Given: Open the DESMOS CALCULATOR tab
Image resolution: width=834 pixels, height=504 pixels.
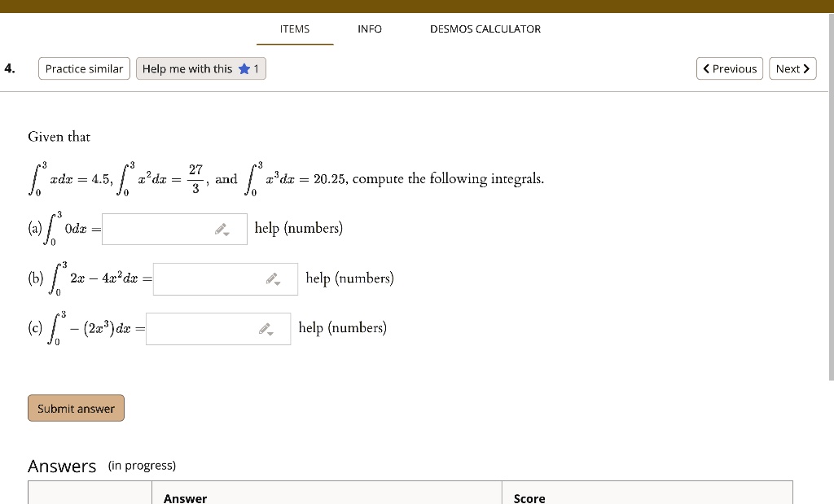Looking at the screenshot, I should coord(485,28).
